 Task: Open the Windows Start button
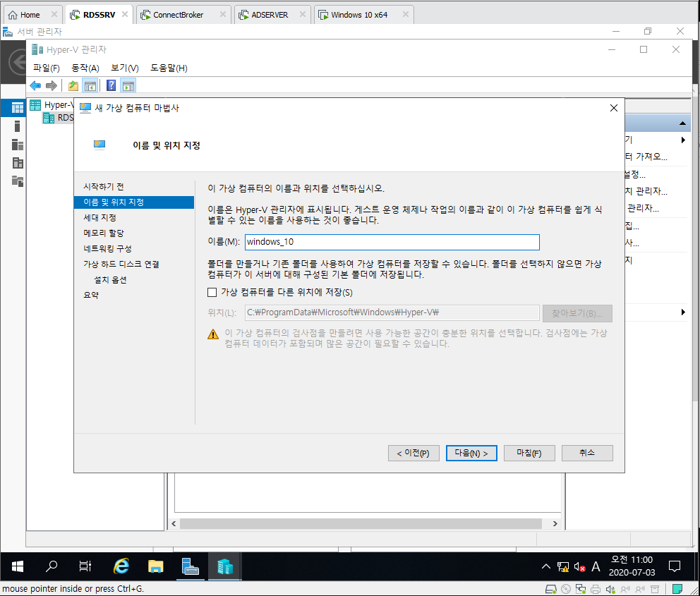pyautogui.click(x=18, y=566)
